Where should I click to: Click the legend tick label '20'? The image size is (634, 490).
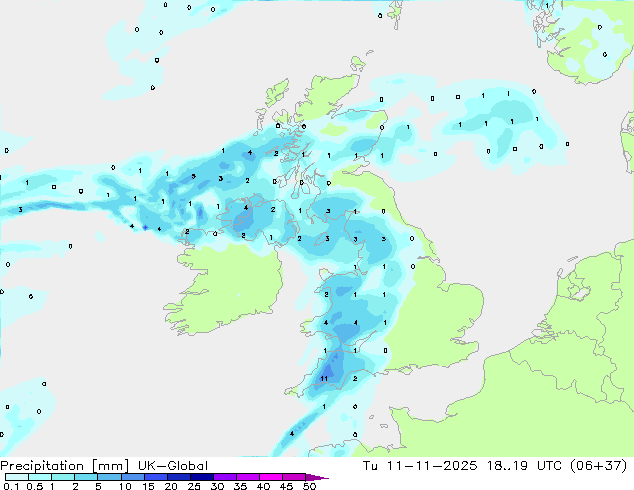click(171, 486)
